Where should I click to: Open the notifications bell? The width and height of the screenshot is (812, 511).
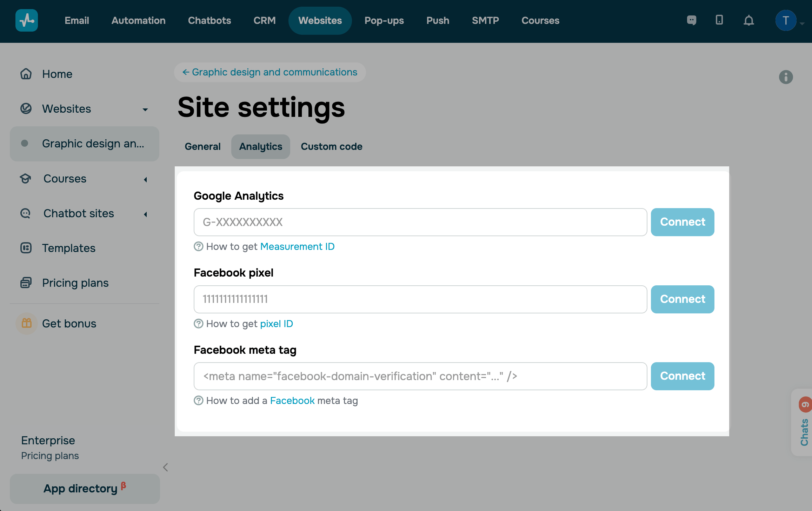coord(748,20)
